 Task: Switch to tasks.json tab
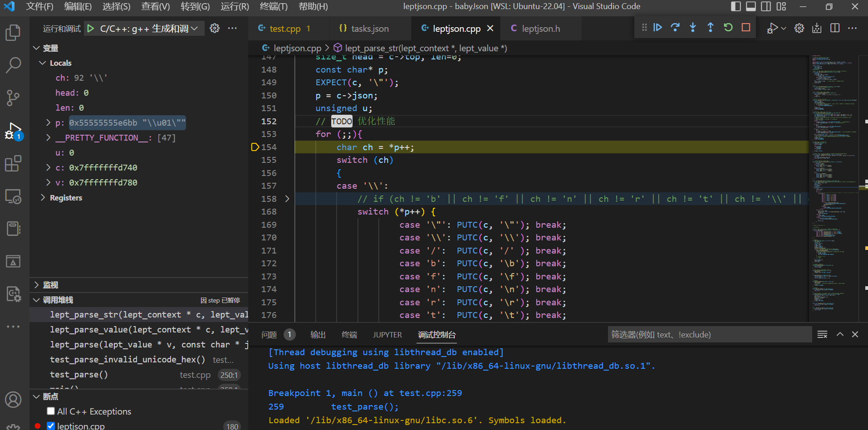point(370,29)
